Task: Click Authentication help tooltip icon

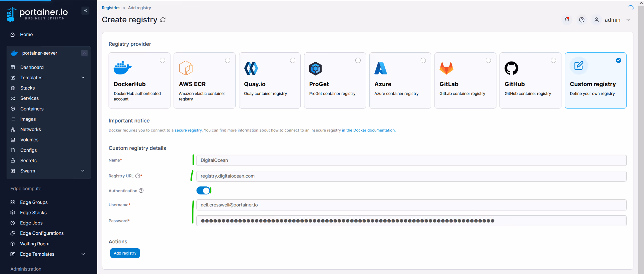Action: point(141,191)
